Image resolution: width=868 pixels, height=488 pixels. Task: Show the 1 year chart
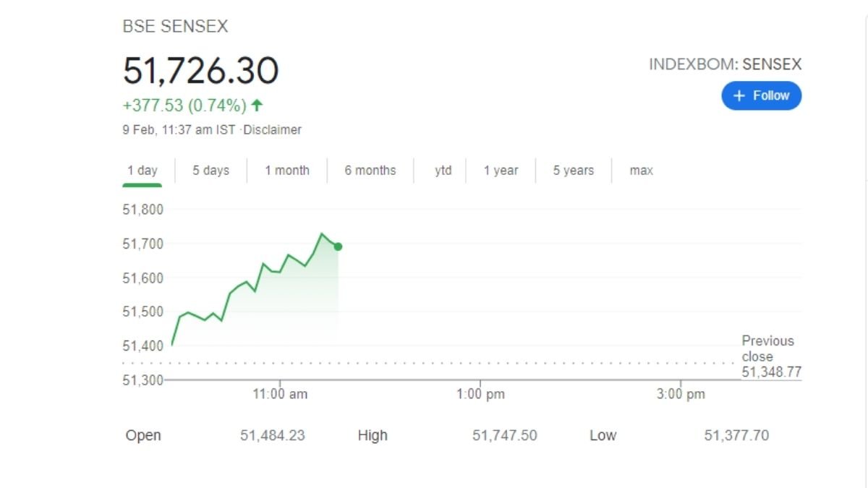pos(500,171)
